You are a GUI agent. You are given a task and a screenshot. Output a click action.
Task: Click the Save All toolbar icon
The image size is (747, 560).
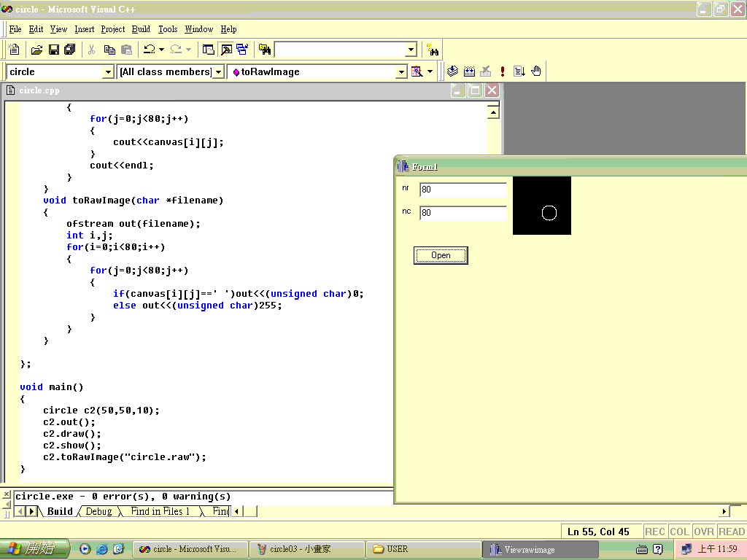point(70,50)
